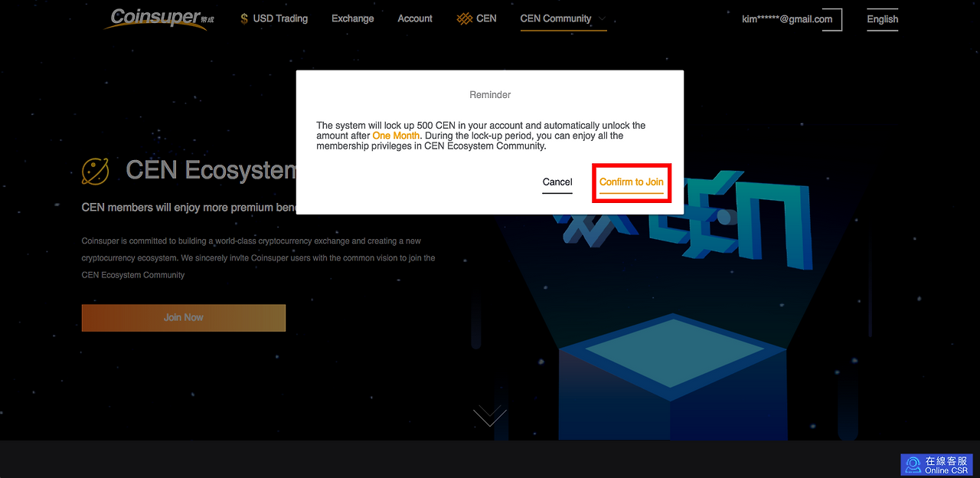
Task: Click the 'One Month' highlighted text
Action: click(x=396, y=136)
